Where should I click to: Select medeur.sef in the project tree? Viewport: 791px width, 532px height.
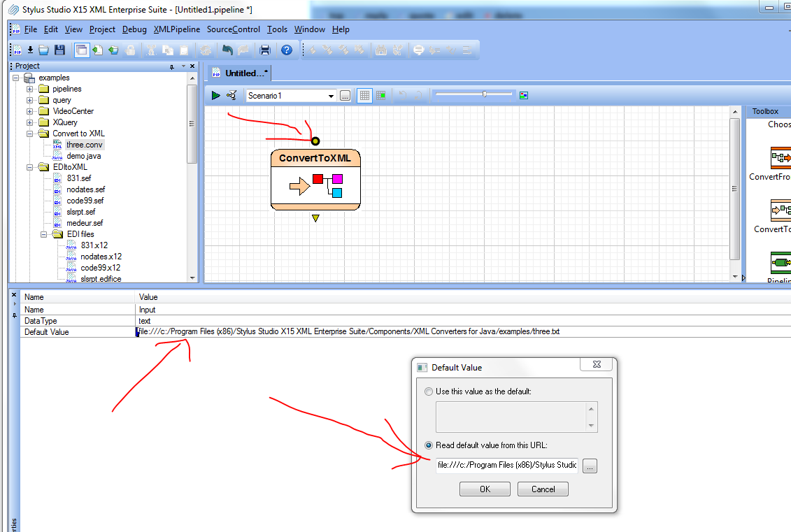click(85, 223)
